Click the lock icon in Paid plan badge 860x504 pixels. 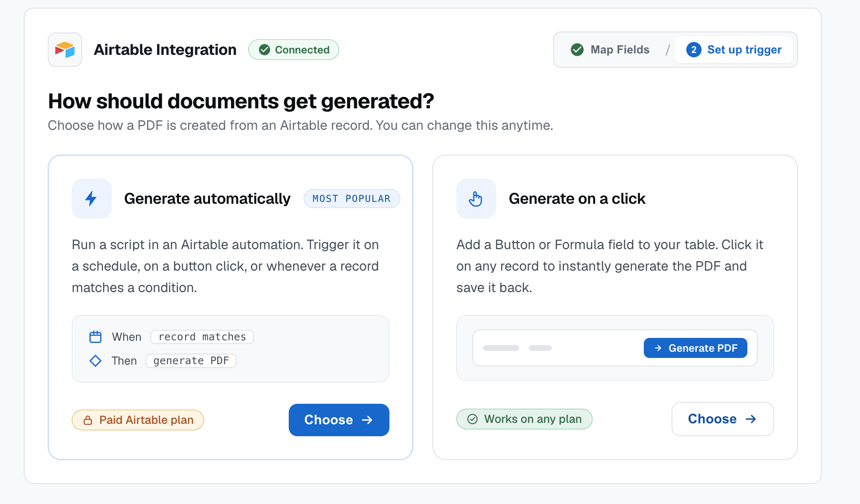88,420
